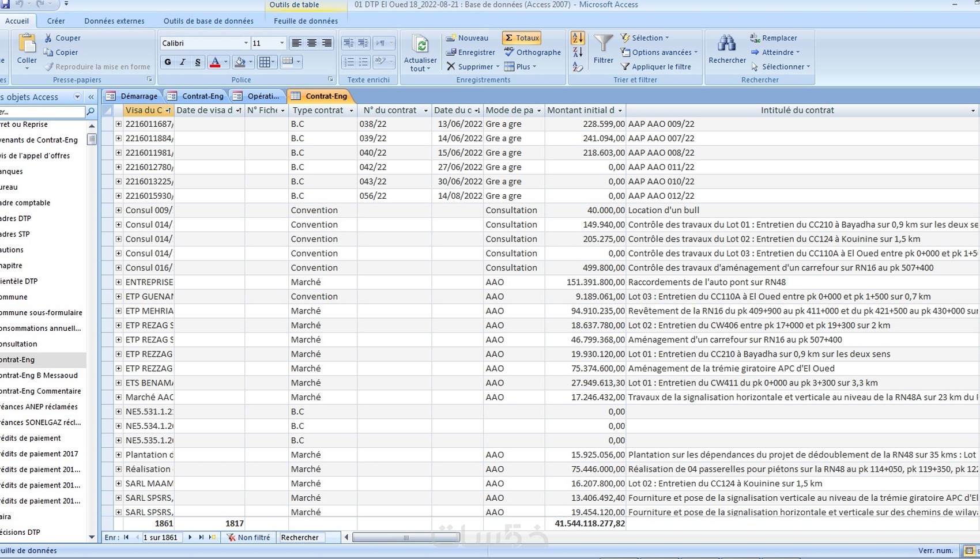
Task: Click the red font color A button
Action: 214,62
